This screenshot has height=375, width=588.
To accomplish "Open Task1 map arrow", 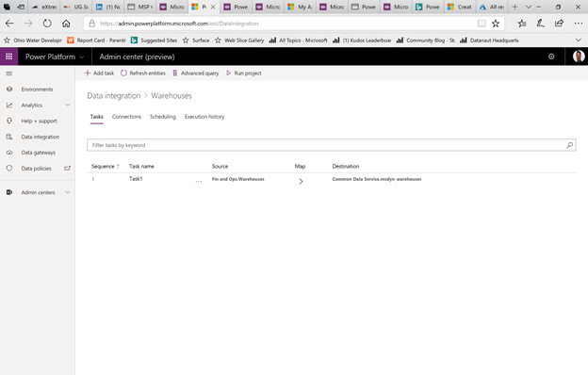I will pyautogui.click(x=301, y=182).
